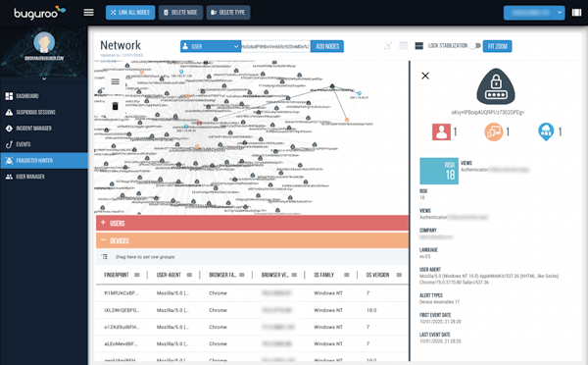Select the network graph view icon

388,46
